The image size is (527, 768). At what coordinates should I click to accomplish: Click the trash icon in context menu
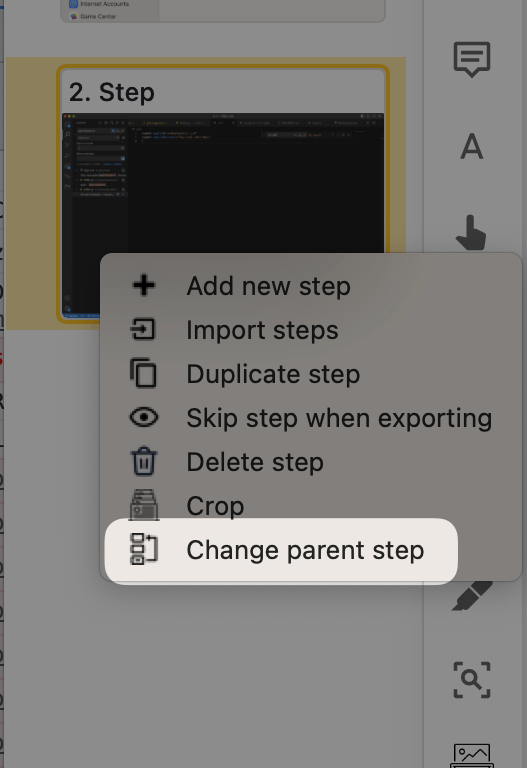coord(144,461)
